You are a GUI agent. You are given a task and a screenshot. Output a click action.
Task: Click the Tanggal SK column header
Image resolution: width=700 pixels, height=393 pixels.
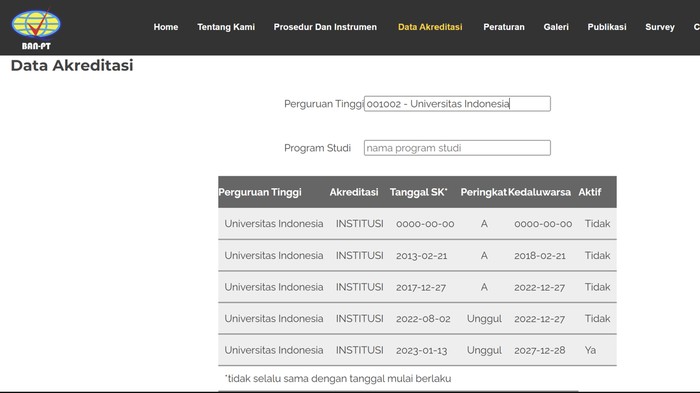(x=418, y=192)
